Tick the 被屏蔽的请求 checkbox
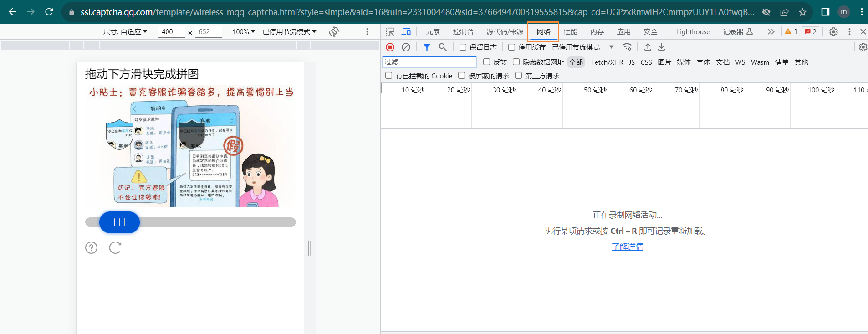 pos(461,76)
